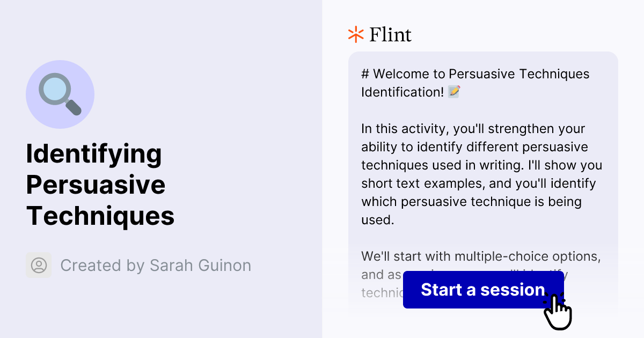Select the magnifying glass activity icon
The height and width of the screenshot is (338, 644).
coord(60,94)
